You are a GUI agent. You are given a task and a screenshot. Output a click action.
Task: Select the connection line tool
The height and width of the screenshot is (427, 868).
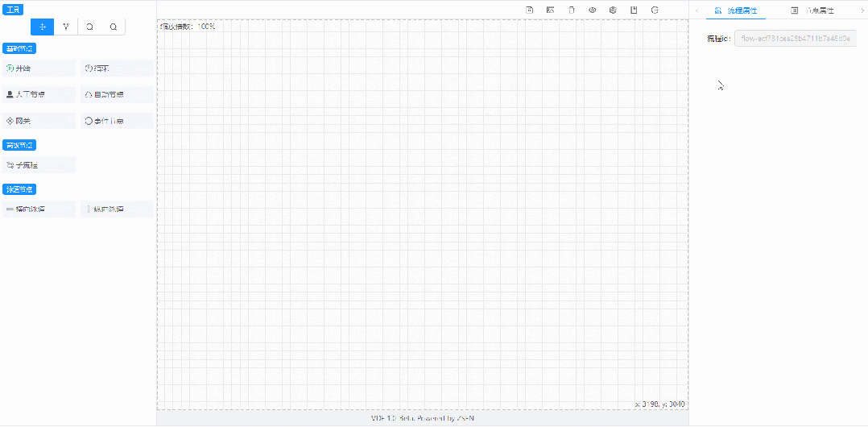coord(66,27)
